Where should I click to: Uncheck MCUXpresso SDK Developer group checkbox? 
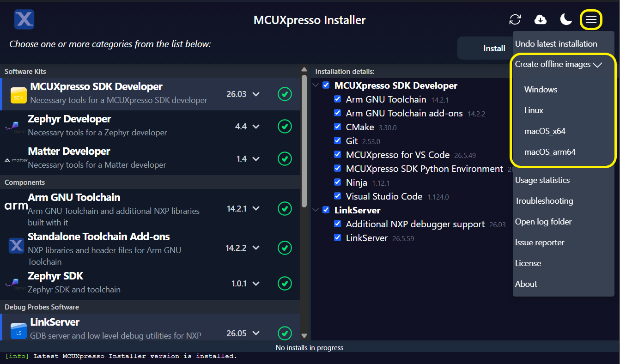[326, 85]
